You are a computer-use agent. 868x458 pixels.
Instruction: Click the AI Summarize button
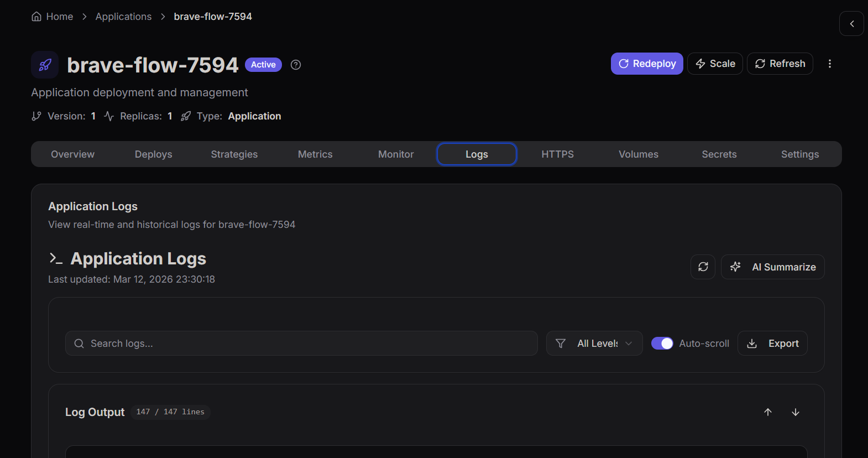(772, 267)
